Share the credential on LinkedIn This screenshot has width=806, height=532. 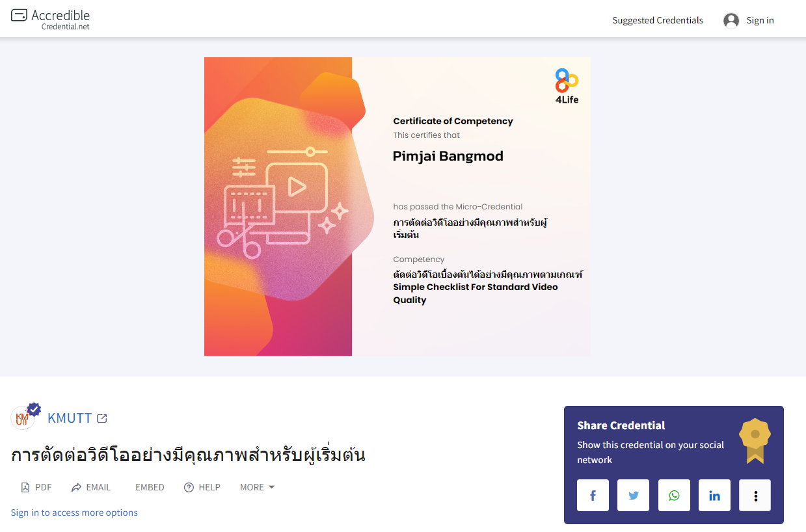tap(714, 495)
